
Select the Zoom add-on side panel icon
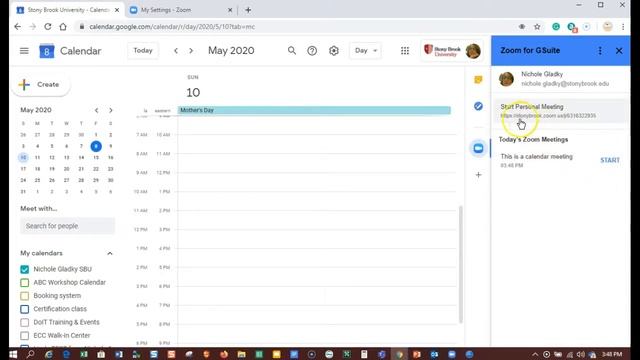(478, 148)
